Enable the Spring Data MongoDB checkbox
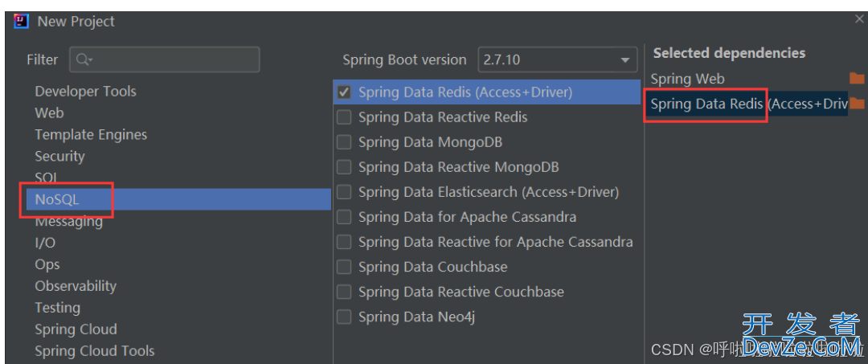868x364 pixels. coord(344,142)
